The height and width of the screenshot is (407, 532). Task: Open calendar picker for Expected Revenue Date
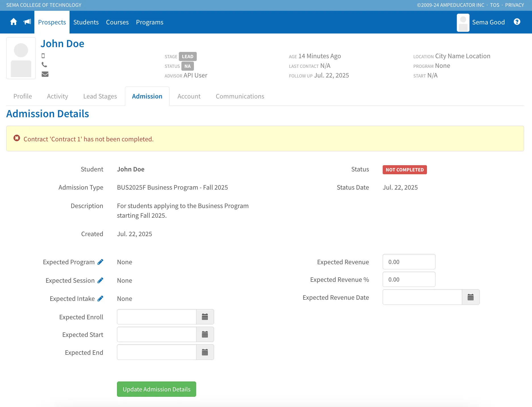[x=471, y=297]
